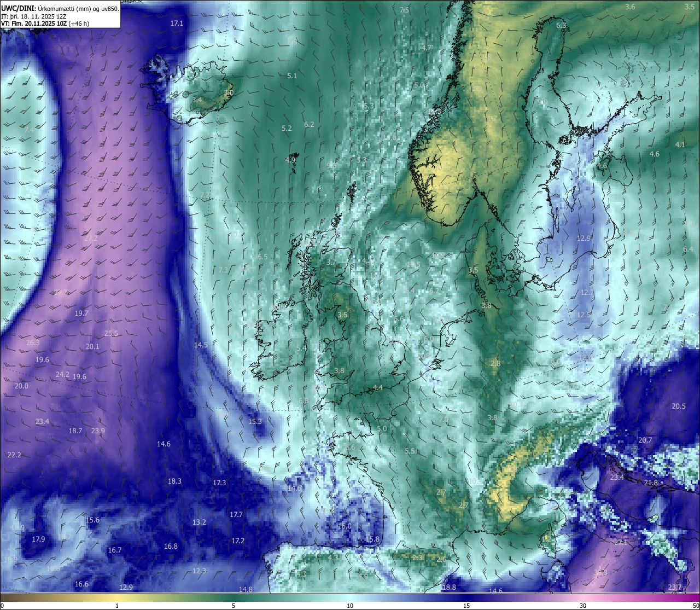Click the 23.7 value on the map
Viewport: 700px width, 610px height.
(x=675, y=588)
